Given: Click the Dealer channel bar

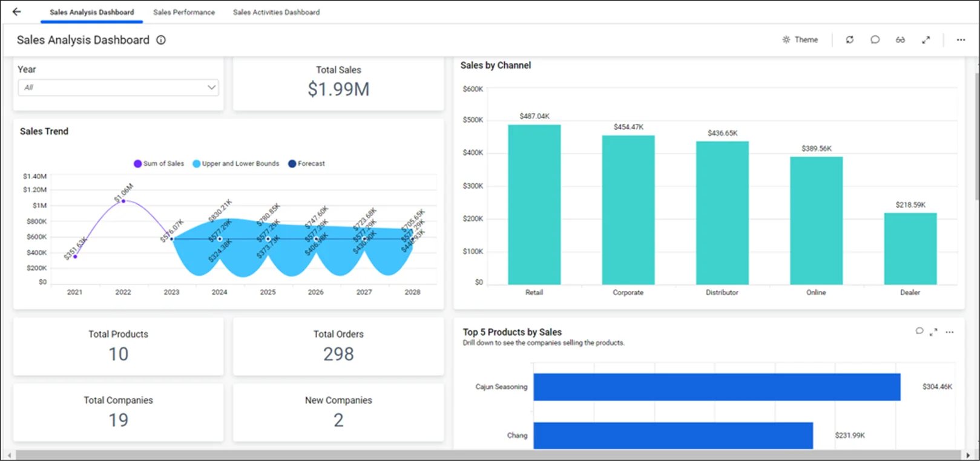Looking at the screenshot, I should [x=910, y=249].
